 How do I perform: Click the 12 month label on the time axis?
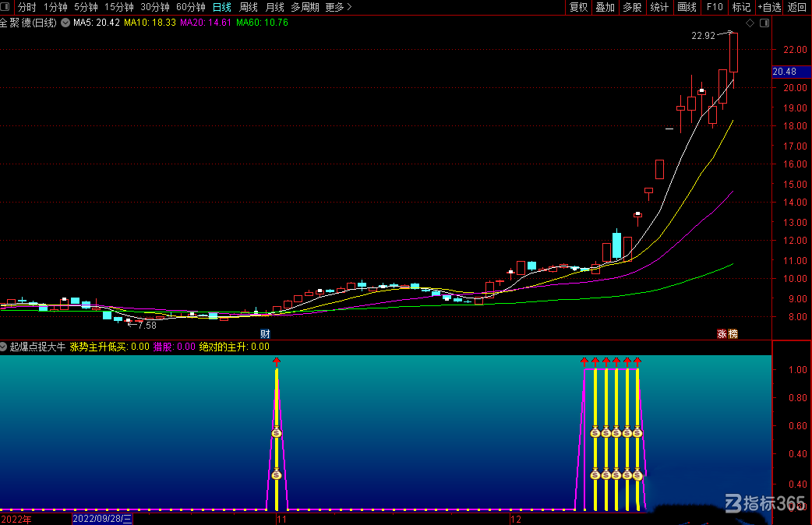click(x=515, y=520)
